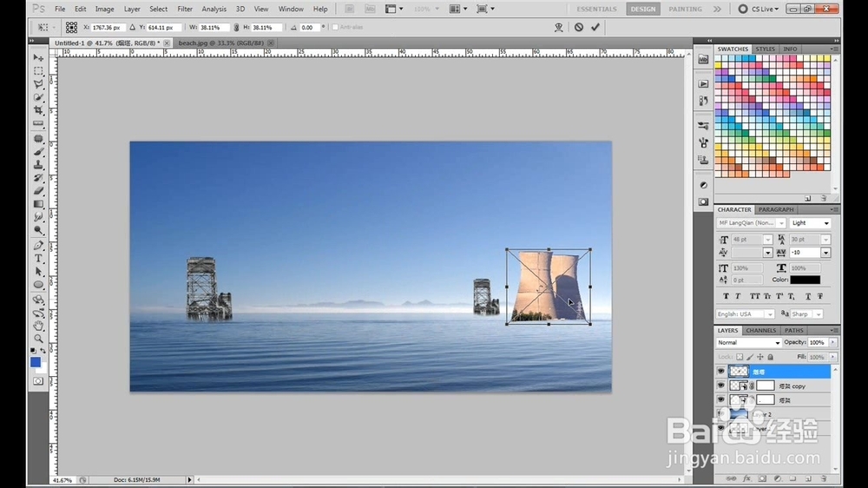Show more workspaces chevron
868x488 pixels.
point(717,9)
